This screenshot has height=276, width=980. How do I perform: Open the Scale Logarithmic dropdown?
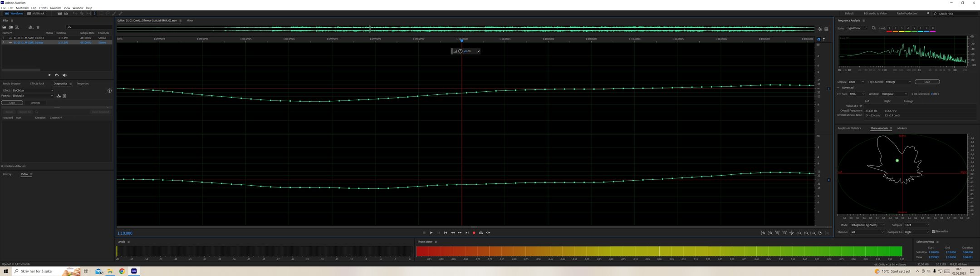click(x=857, y=28)
